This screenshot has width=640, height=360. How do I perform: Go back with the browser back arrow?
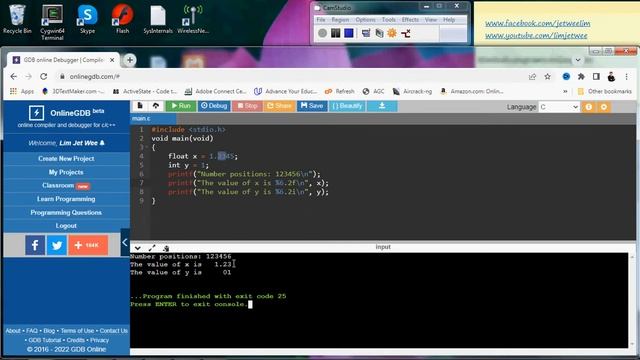(13, 77)
